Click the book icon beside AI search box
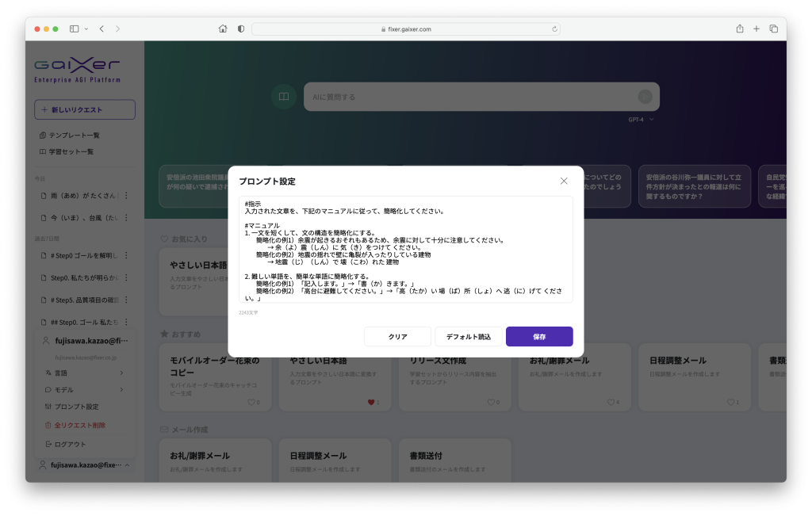 (x=282, y=97)
